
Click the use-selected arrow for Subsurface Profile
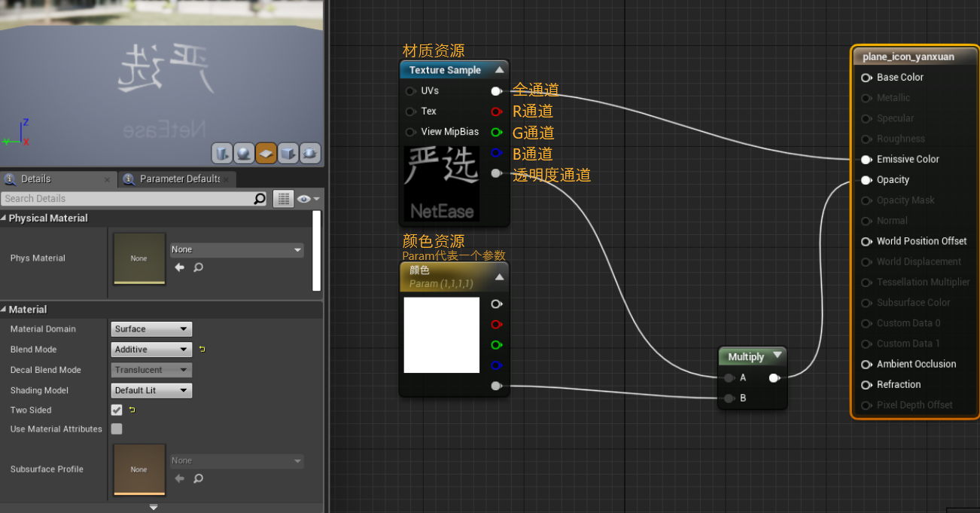pyautogui.click(x=179, y=478)
